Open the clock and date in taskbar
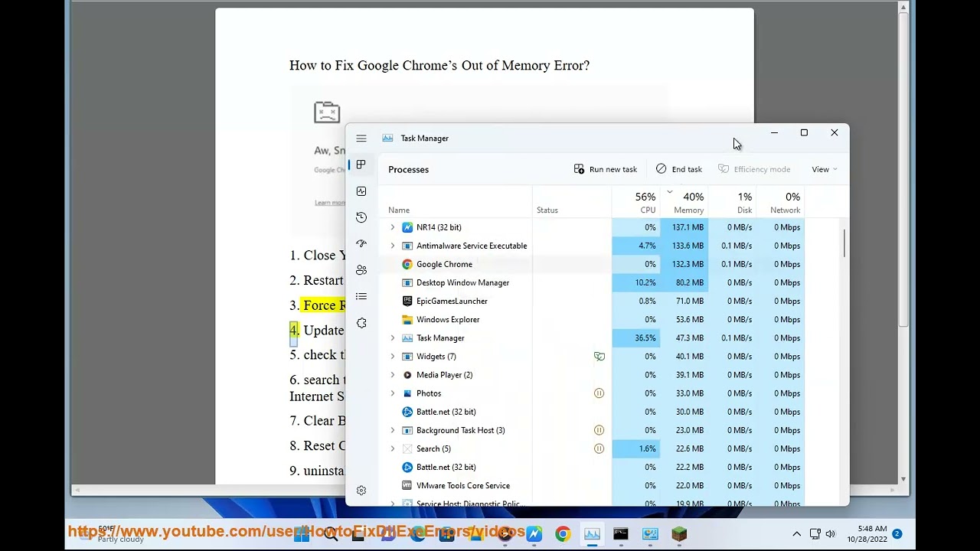980x551 pixels. click(x=867, y=534)
